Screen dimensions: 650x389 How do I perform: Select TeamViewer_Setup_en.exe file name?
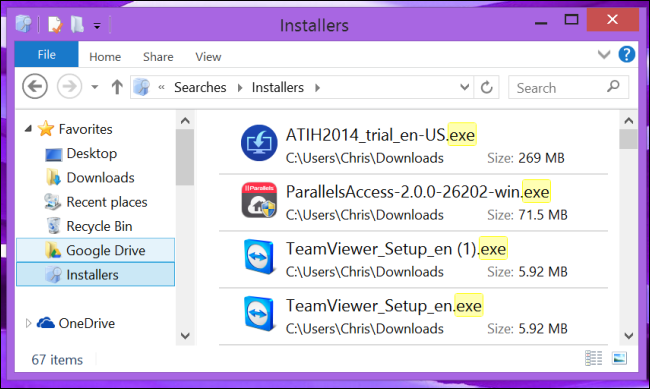pyautogui.click(x=384, y=306)
